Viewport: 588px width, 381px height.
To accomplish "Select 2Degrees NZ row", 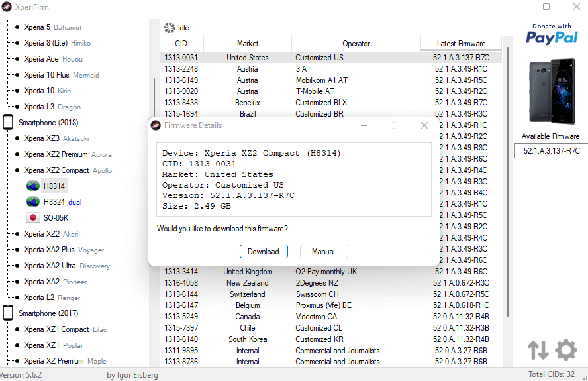I will click(330, 283).
